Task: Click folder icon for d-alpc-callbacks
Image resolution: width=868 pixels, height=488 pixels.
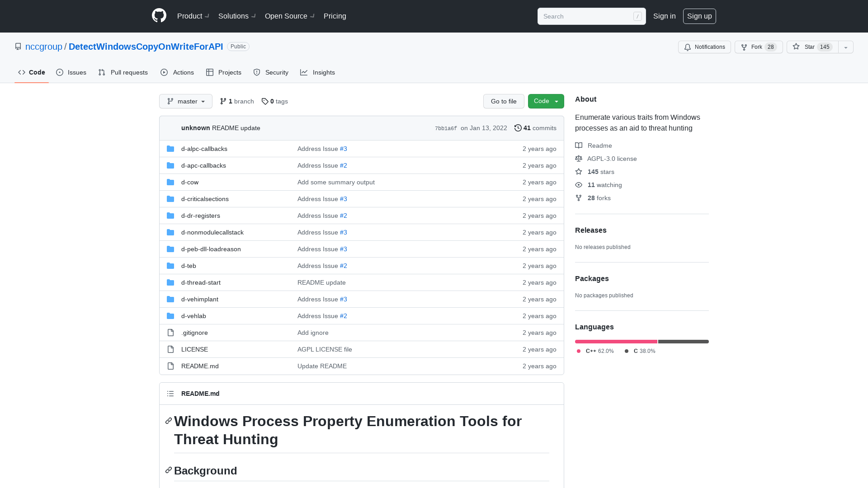Action: point(170,149)
